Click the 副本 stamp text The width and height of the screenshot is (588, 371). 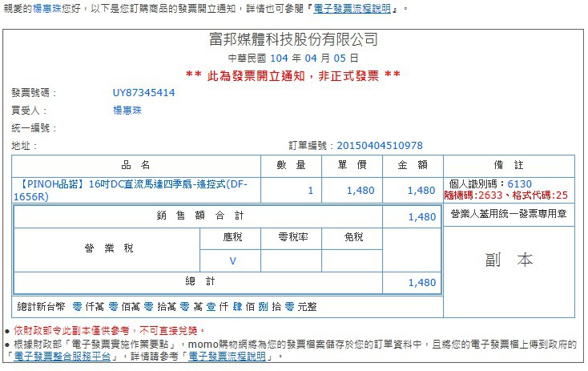509,260
